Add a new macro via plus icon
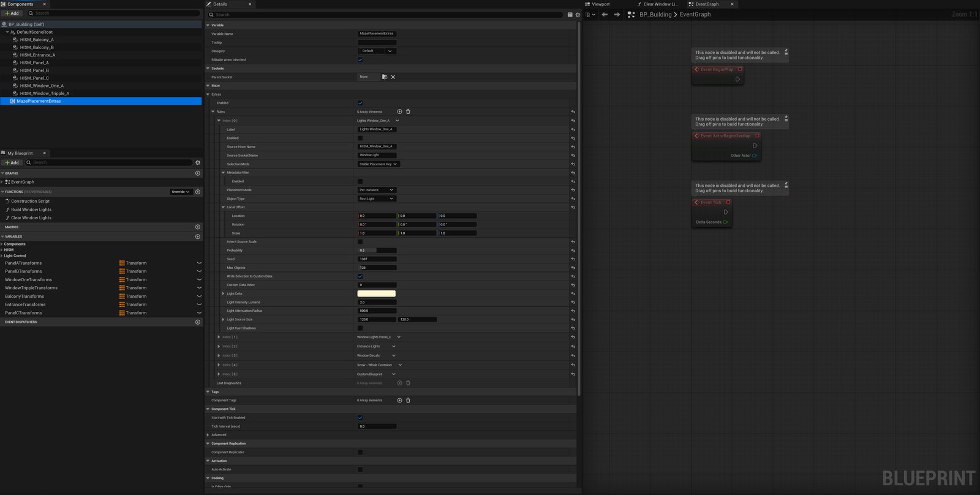Viewport: 980px width, 495px height. point(198,227)
